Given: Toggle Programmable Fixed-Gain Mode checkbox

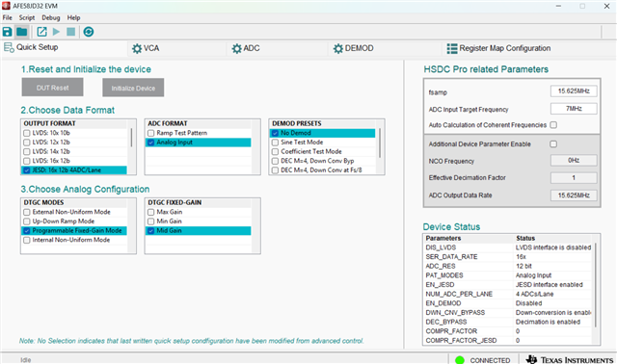Looking at the screenshot, I should pyautogui.click(x=27, y=231).
